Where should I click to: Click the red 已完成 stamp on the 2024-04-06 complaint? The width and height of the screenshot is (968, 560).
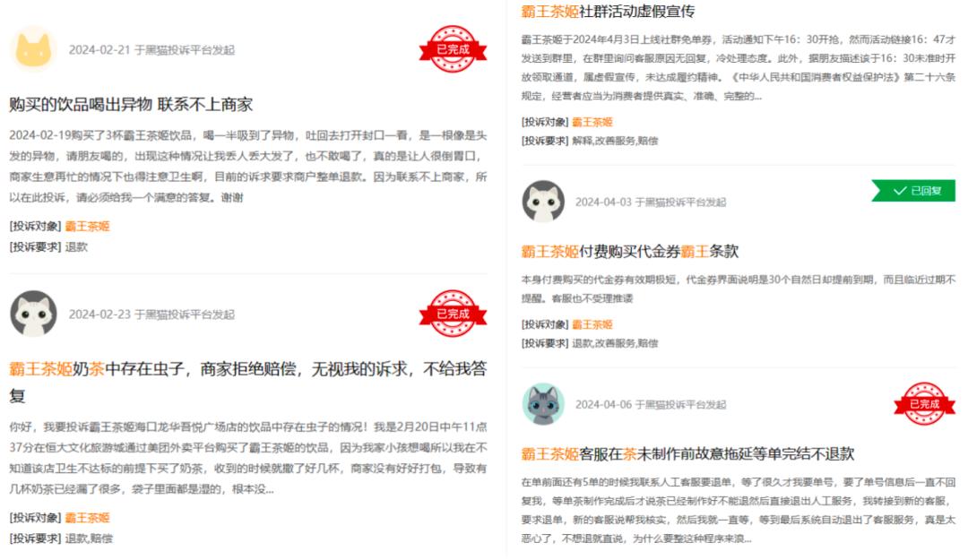coord(924,404)
